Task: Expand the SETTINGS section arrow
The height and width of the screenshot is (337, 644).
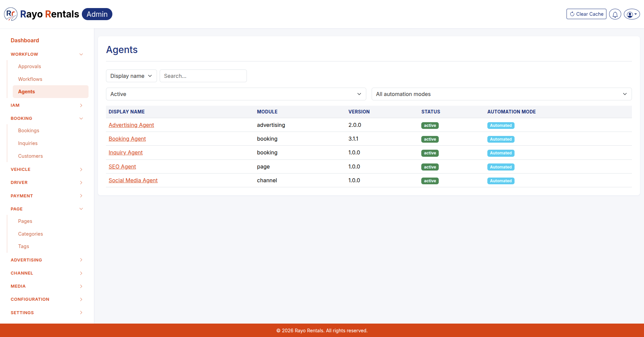Action: pos(81,312)
